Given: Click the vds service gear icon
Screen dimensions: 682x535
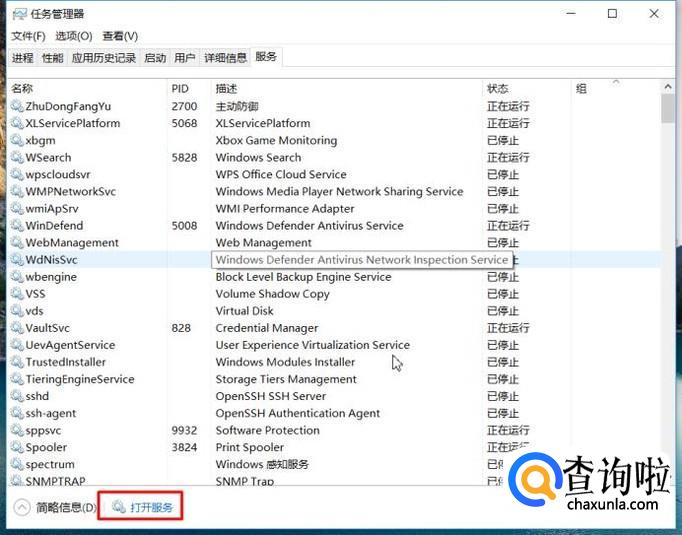Looking at the screenshot, I should [17, 311].
